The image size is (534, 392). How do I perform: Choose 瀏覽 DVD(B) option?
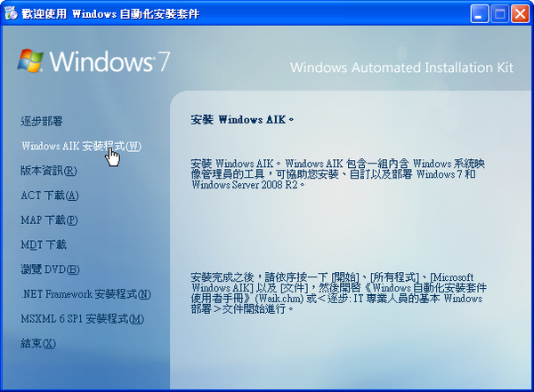point(50,269)
